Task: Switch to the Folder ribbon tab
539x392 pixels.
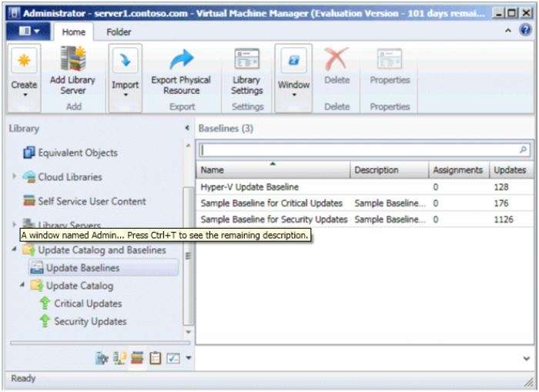Action: point(119,32)
